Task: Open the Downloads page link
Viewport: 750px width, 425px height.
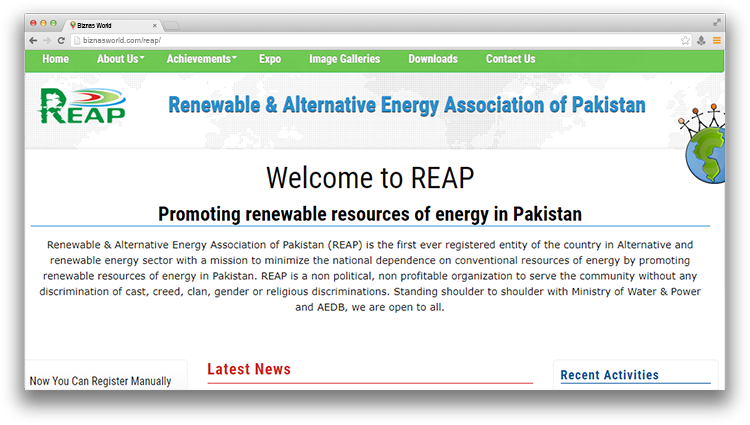Action: tap(433, 59)
